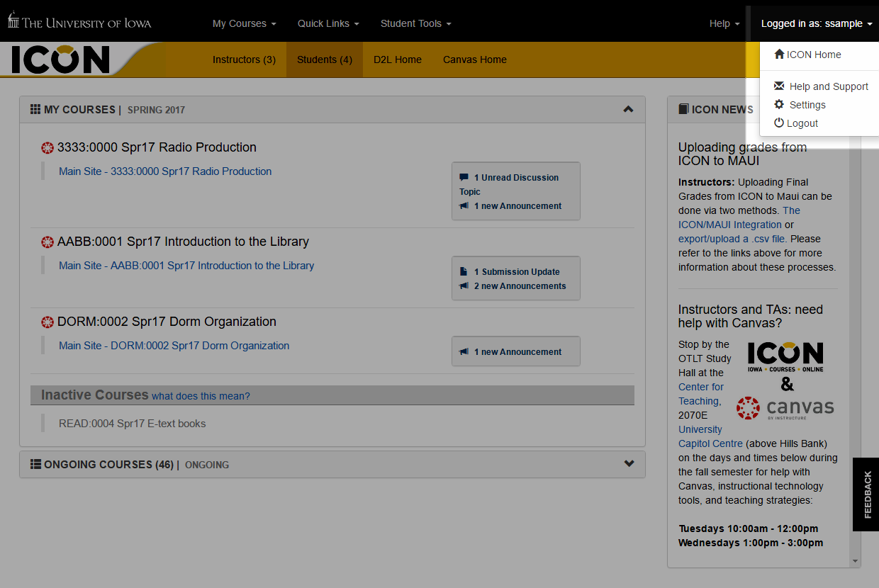Open Main Site for Introduction to the Library
Screen dimensions: 879x588
pos(186,266)
